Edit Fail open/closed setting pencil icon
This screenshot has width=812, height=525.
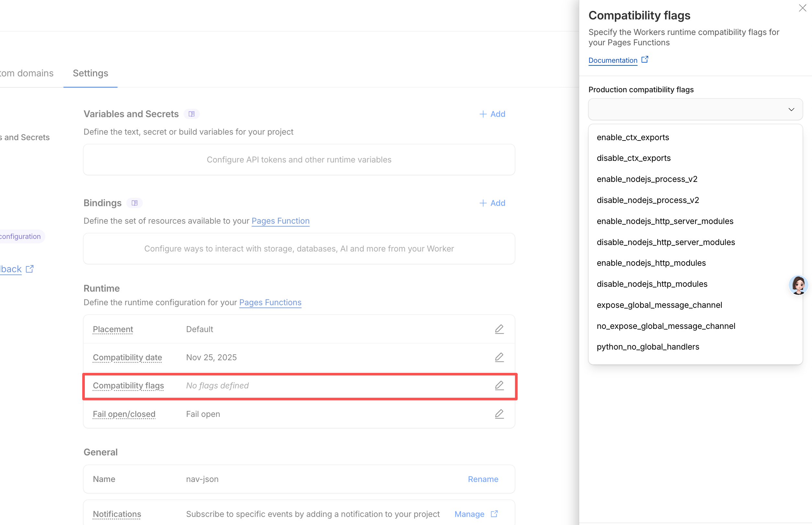[x=499, y=414]
